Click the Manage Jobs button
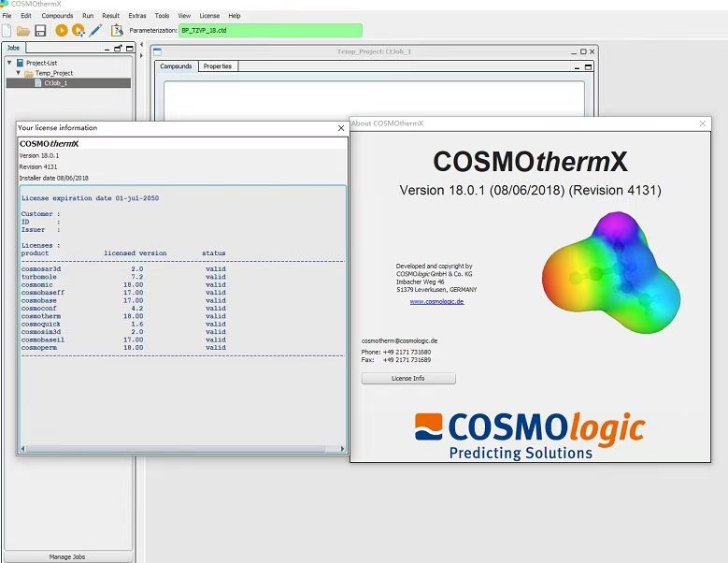728x563 pixels. (x=67, y=556)
